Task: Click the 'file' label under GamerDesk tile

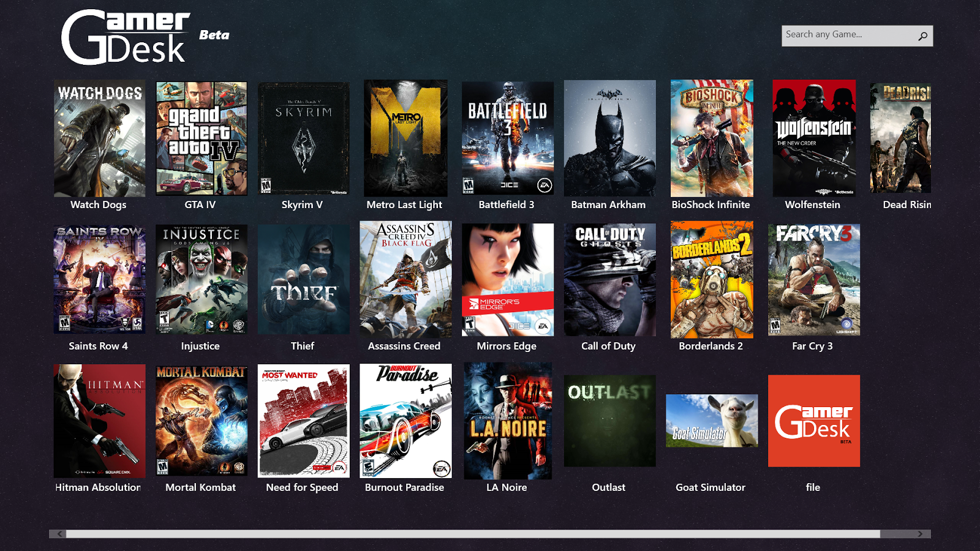Action: 813,487
